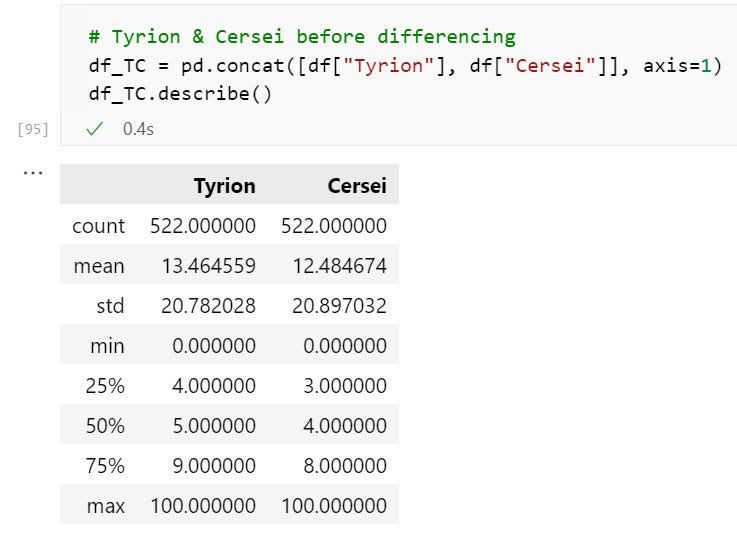Click the green execution success checkmark
This screenshot has width=737, height=548.
pos(96,129)
